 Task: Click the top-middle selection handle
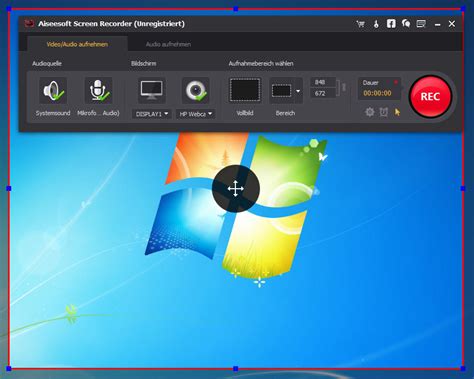coord(236,9)
